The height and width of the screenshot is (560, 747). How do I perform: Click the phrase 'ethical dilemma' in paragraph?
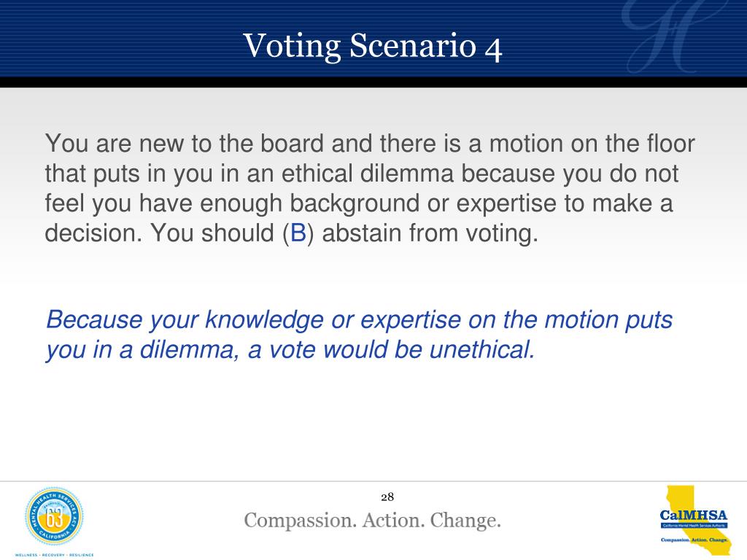click(368, 174)
